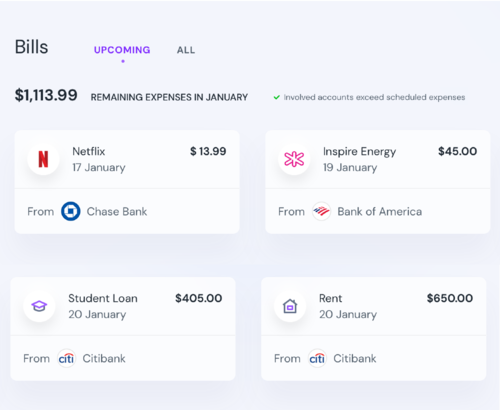This screenshot has width=500, height=410.
Task: Open the Inspire Energy bill title
Action: coord(359,152)
